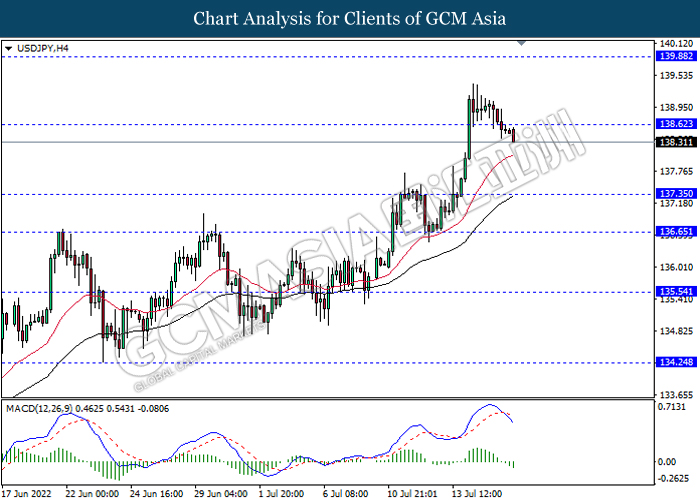Select the 134.248 price level label
The width and height of the screenshot is (700, 500).
click(676, 362)
